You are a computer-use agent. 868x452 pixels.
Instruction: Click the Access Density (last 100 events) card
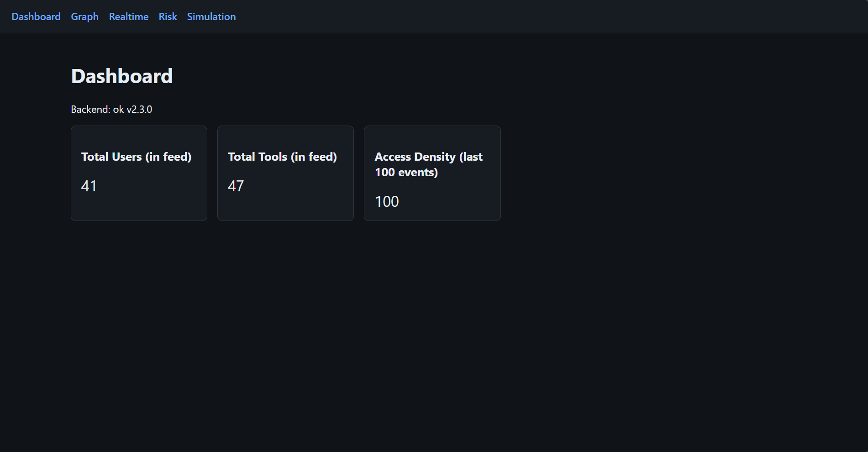pos(432,173)
